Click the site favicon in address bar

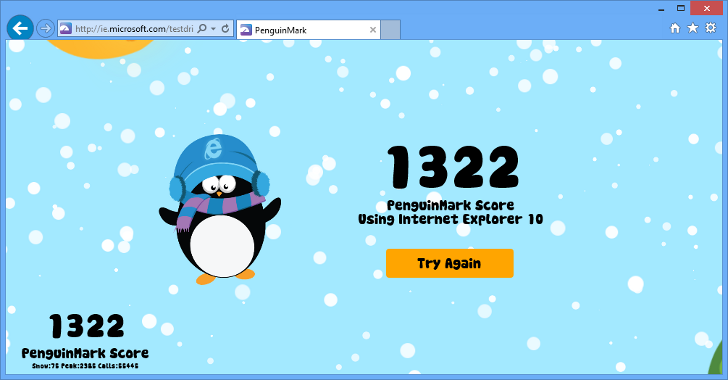65,29
